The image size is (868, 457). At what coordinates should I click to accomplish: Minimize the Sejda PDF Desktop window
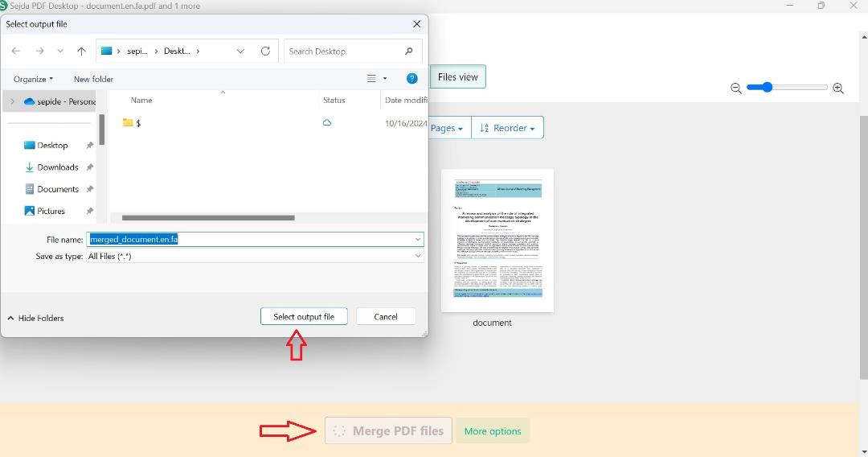point(790,6)
